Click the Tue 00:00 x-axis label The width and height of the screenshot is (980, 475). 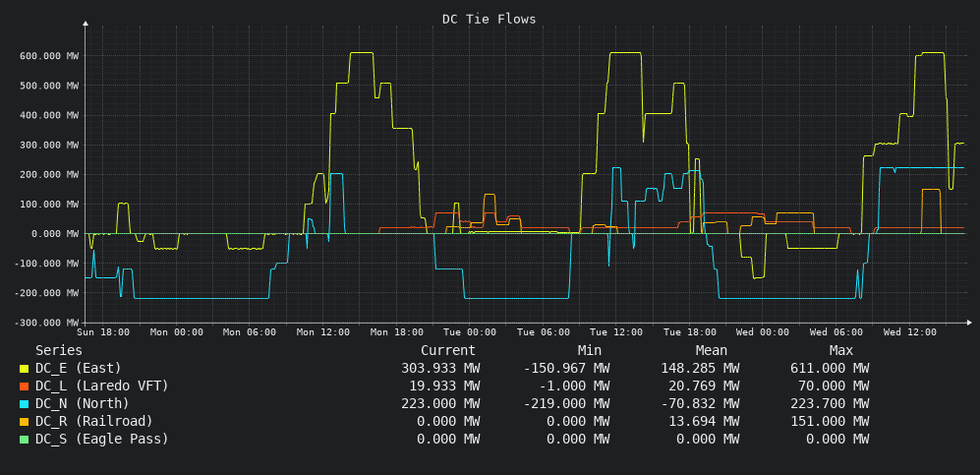click(470, 332)
